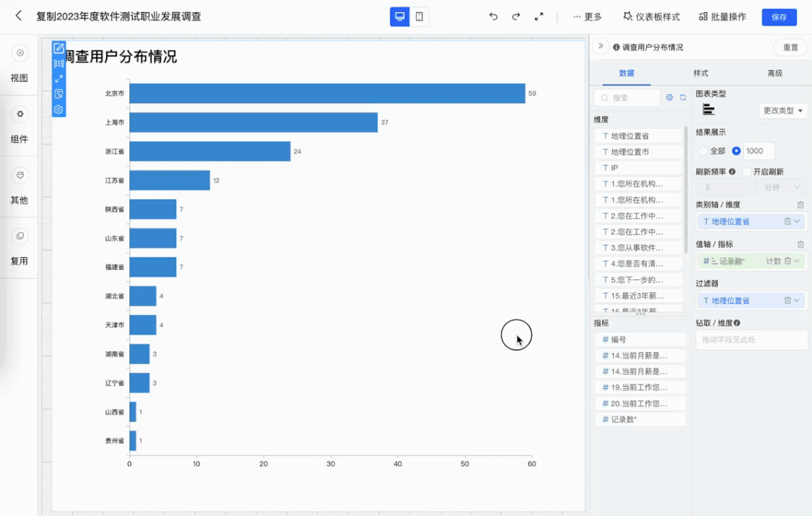This screenshot has width=812, height=516.
Task: Click the refresh icon next to the dimension search
Action: click(x=682, y=97)
